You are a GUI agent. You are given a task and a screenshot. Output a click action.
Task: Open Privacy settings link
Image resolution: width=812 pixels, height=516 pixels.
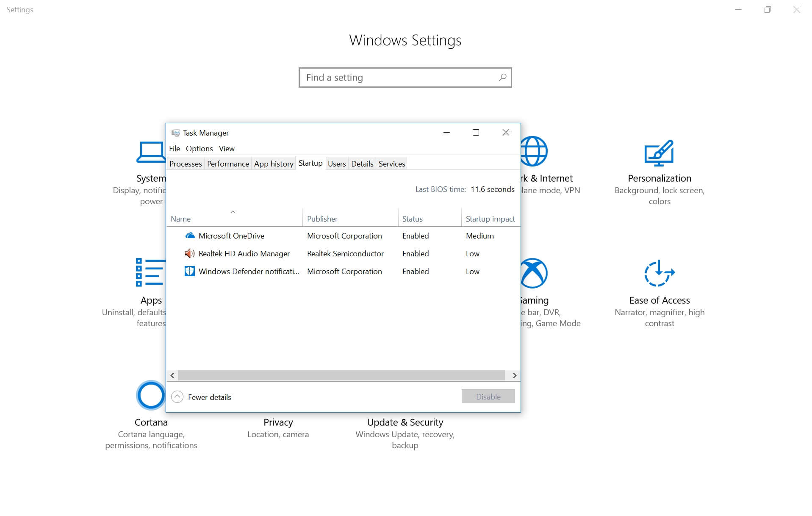pos(278,422)
